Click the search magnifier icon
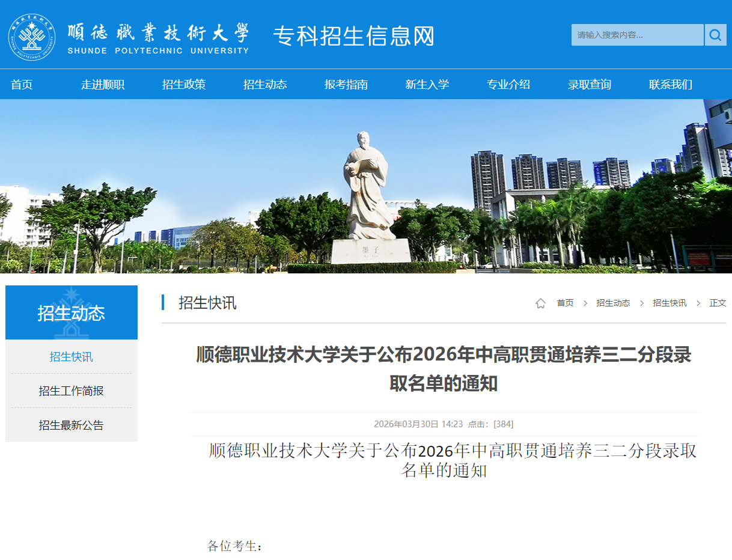Image resolution: width=732 pixels, height=560 pixels. (x=715, y=35)
